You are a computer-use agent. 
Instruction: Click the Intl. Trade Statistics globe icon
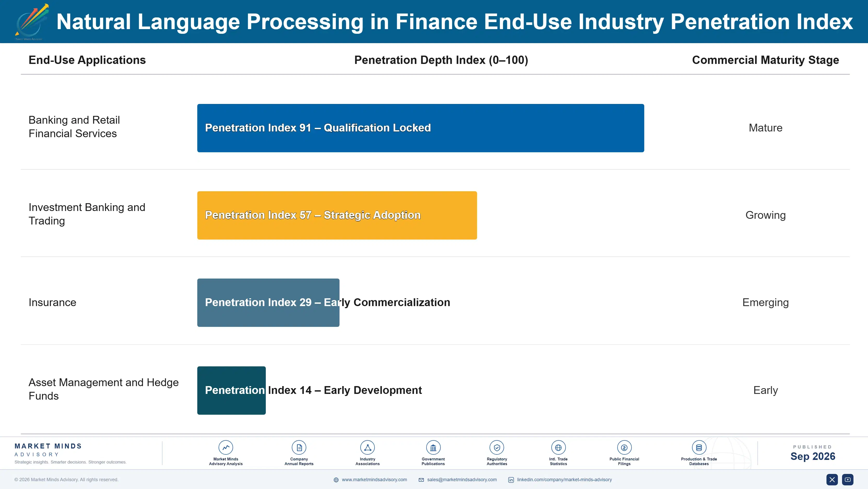tap(558, 447)
